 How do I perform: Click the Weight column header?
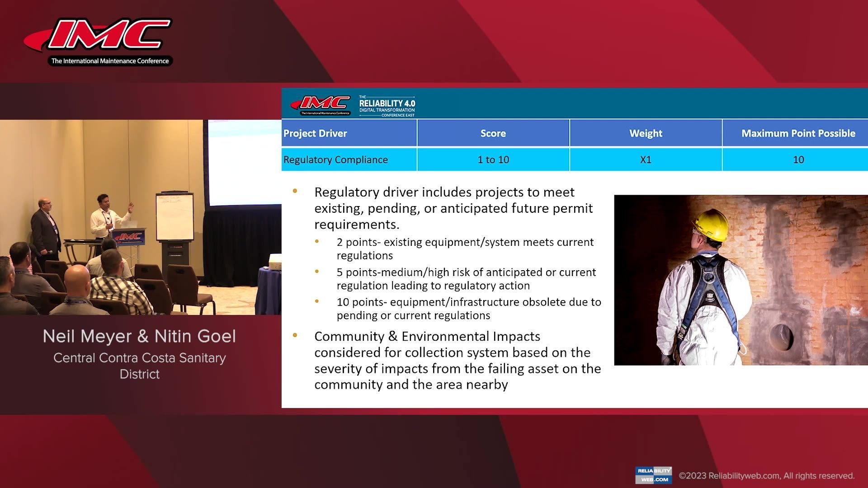click(x=645, y=133)
